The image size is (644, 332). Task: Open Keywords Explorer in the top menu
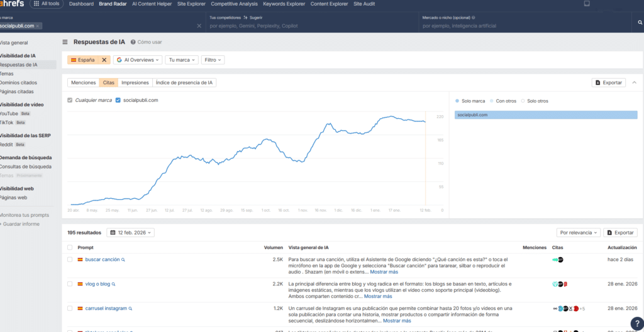[x=284, y=4]
